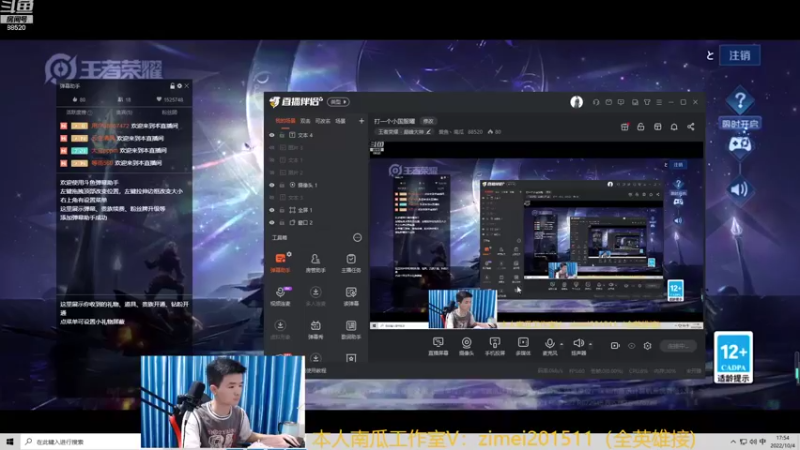
Task: Open the 数据助手 tool
Action: 351,330
